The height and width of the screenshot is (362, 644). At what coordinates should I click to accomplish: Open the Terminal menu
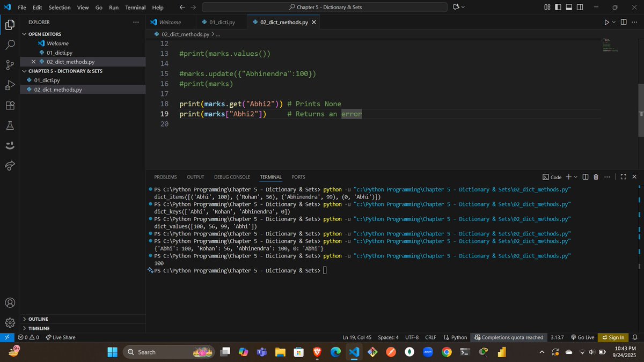point(135,8)
